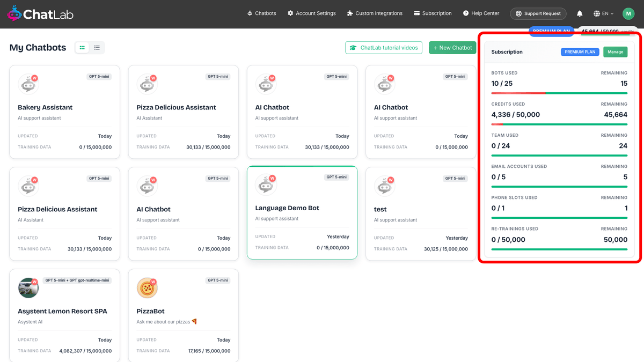Click the Language Demo Bot robot icon
Screen dimensions: 644x362
click(x=266, y=185)
